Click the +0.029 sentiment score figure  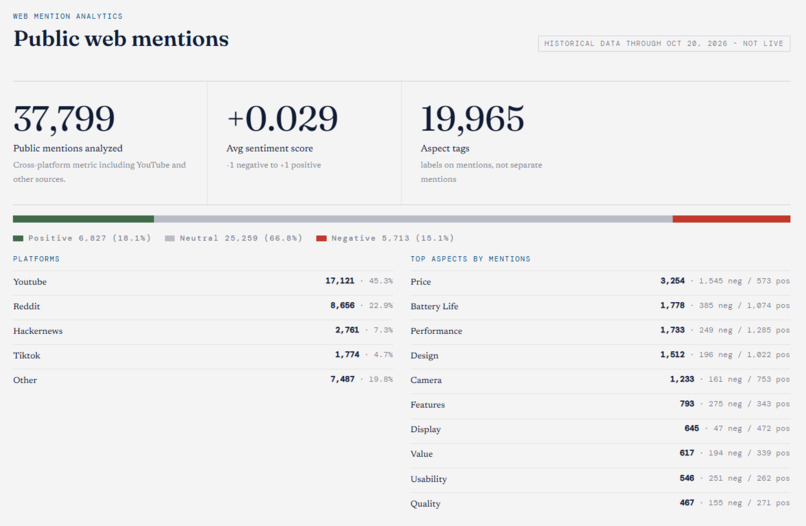click(282, 119)
